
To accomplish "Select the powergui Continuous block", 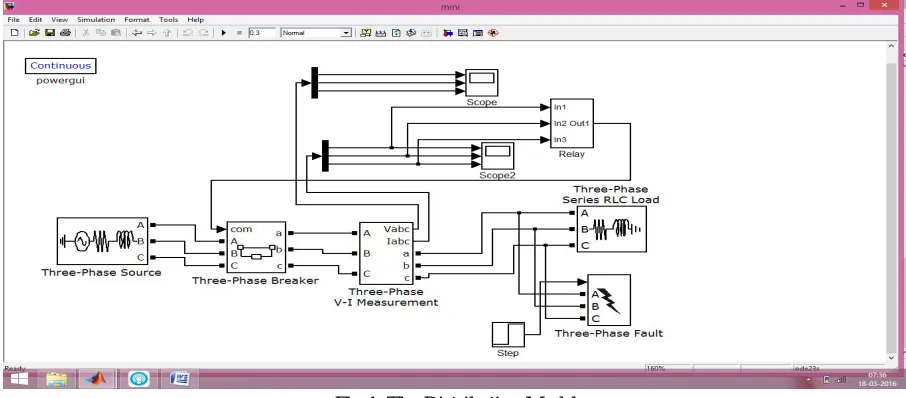I will coord(60,66).
